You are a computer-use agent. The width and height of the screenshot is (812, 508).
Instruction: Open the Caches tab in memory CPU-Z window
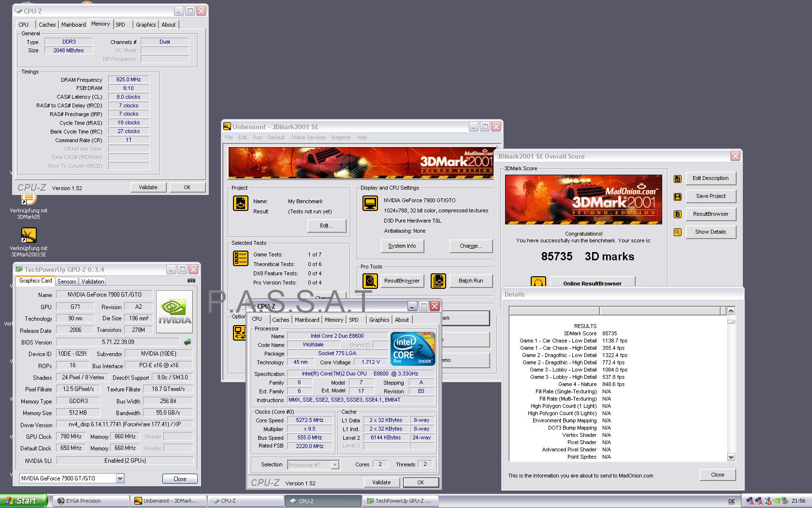pyautogui.click(x=47, y=25)
